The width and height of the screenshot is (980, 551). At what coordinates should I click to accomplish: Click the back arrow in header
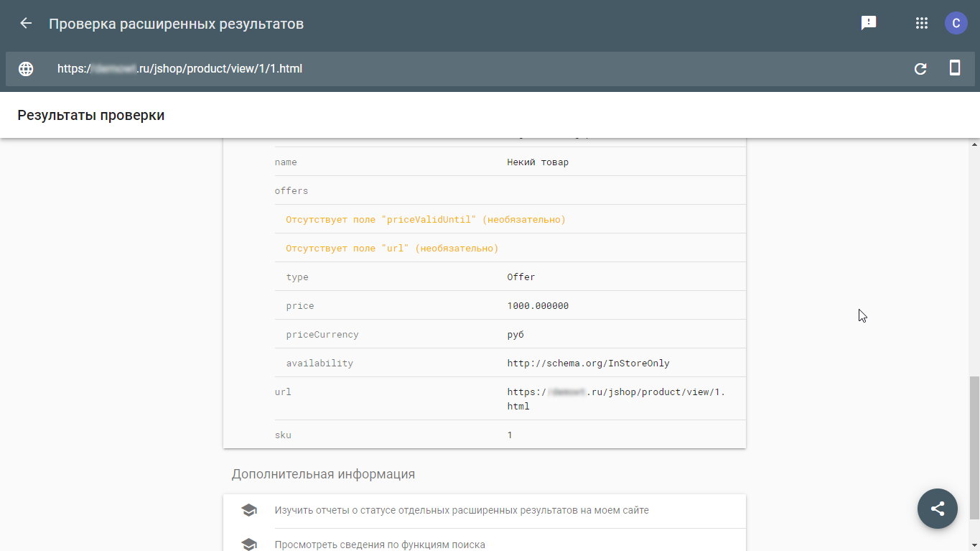click(x=26, y=24)
